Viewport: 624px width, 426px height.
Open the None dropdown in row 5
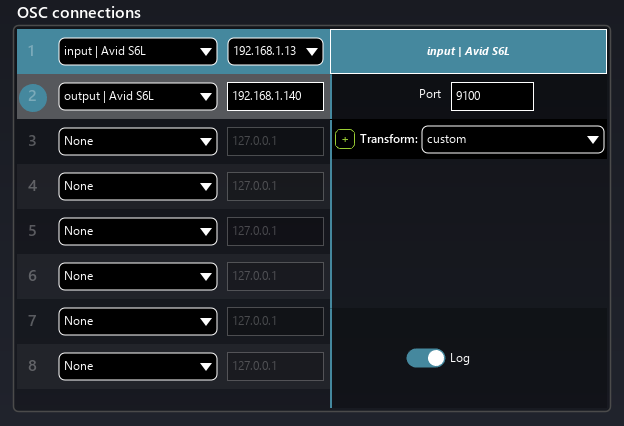138,231
